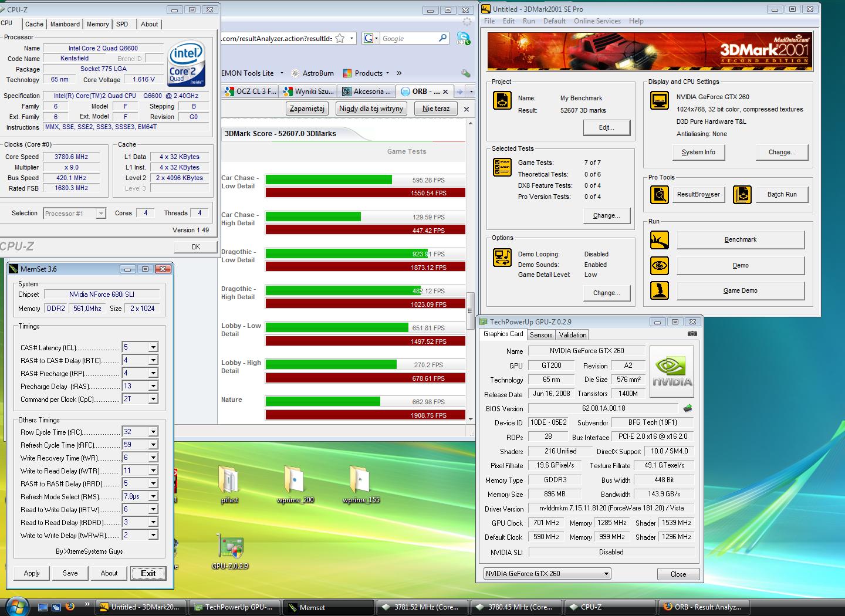
Task: Open the Write Recovery Time (tWR) dropdown
Action: click(153, 458)
